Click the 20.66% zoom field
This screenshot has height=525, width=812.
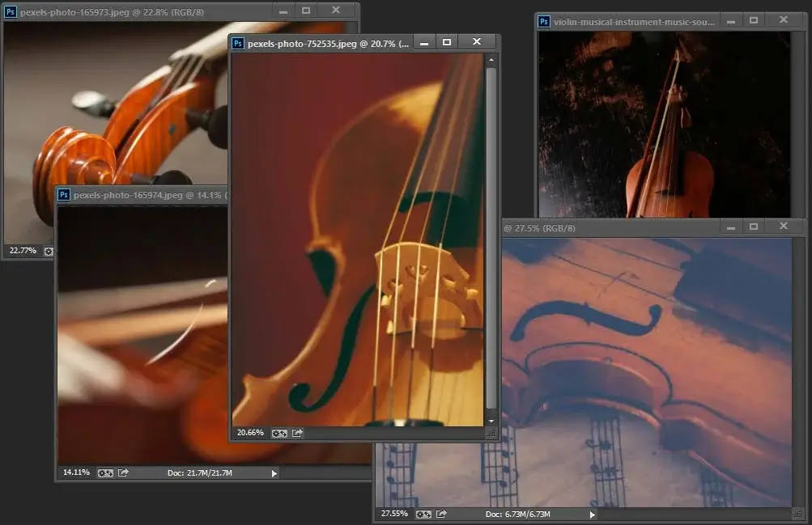pos(250,433)
